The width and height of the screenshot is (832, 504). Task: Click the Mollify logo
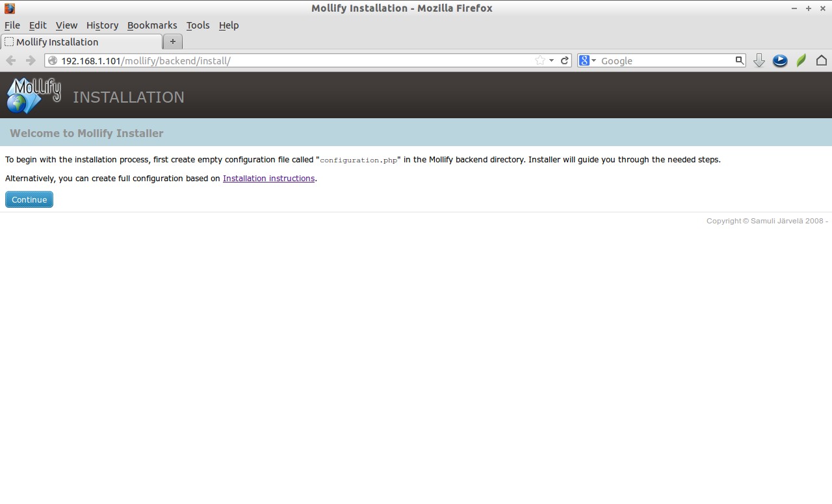(x=34, y=95)
